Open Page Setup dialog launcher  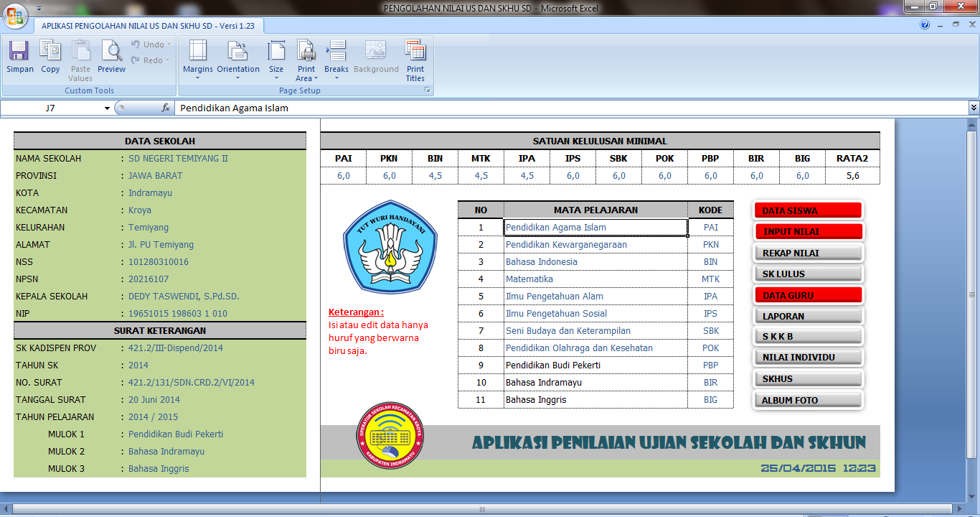(x=428, y=90)
